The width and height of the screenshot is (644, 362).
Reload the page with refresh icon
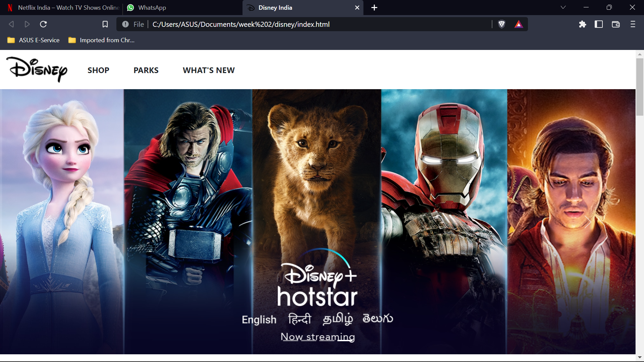[43, 24]
